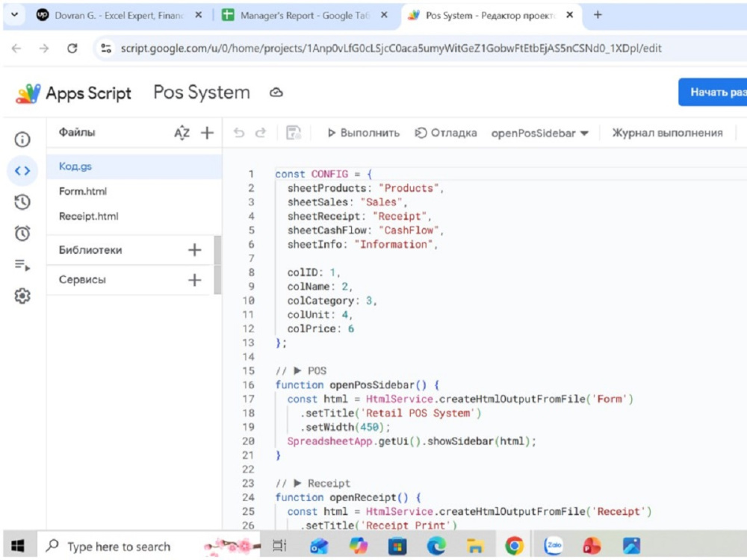Screen dimensions: 747x560
Task: Click the Redo arrow in editor toolbar
Action: [261, 133]
